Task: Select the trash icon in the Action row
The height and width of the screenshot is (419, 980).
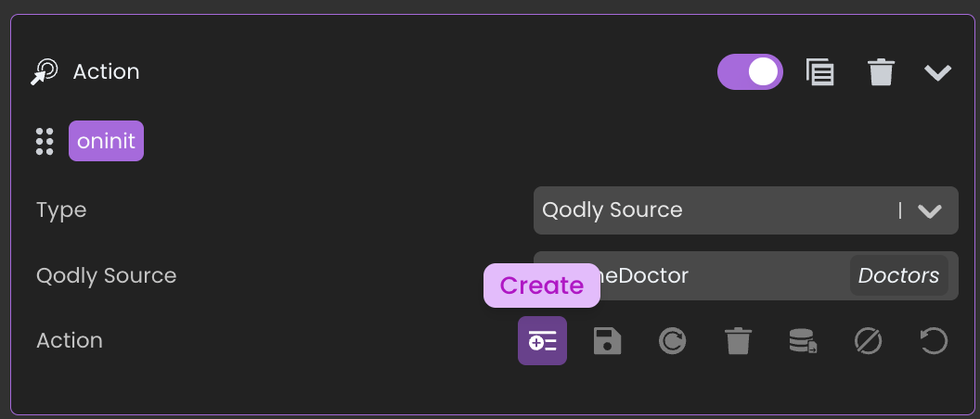Action: click(x=738, y=341)
